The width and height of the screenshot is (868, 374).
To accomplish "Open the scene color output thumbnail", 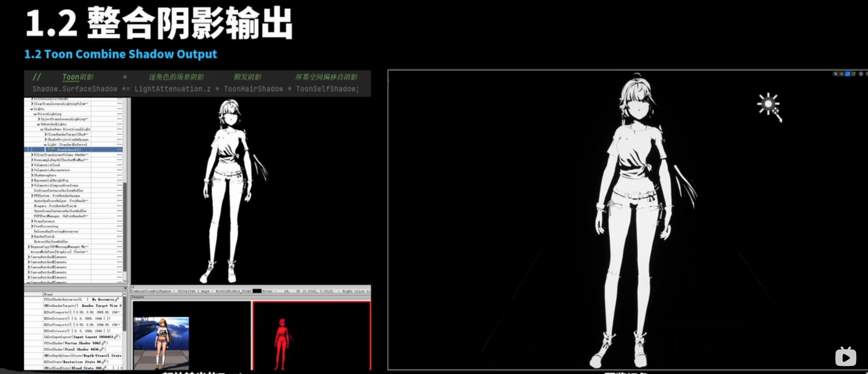I will click(161, 343).
